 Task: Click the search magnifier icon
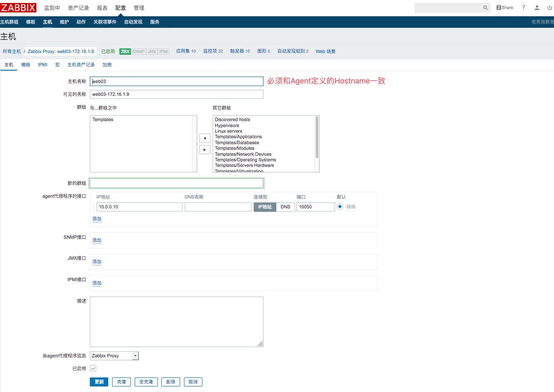486,8
